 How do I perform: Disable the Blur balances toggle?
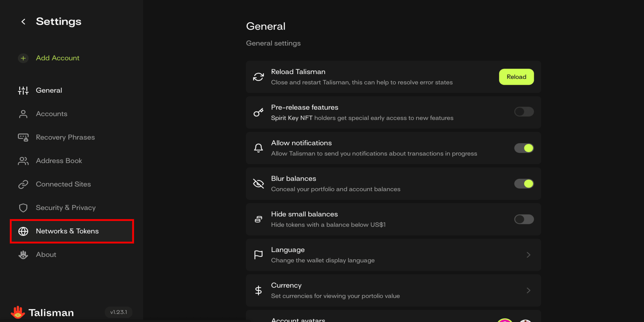tap(524, 184)
